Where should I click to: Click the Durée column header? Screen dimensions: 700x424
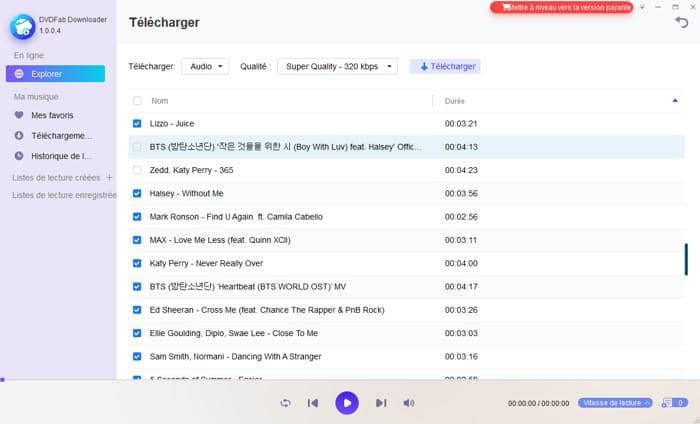tap(454, 101)
